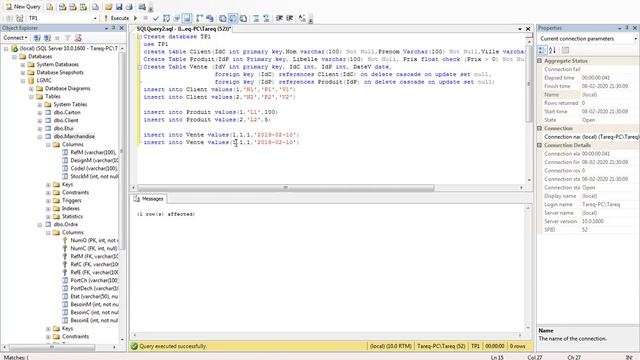Switch to the Messages tab
640x360 pixels.
[149, 199]
